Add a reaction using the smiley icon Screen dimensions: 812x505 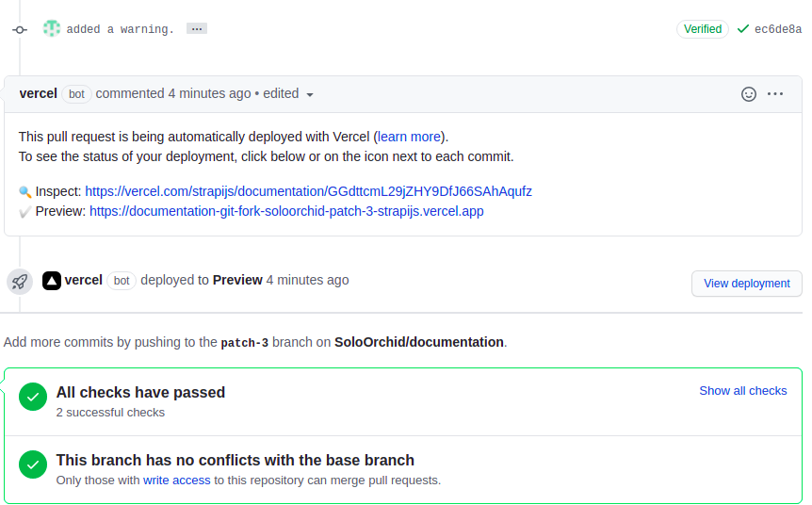point(748,94)
